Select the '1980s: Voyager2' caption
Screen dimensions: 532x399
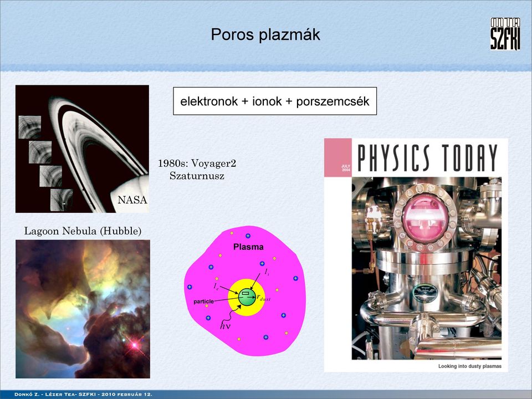click(x=197, y=163)
